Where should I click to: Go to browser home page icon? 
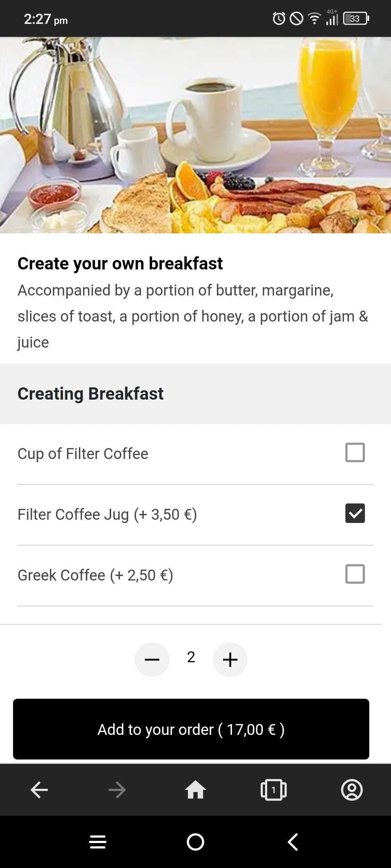(x=195, y=790)
